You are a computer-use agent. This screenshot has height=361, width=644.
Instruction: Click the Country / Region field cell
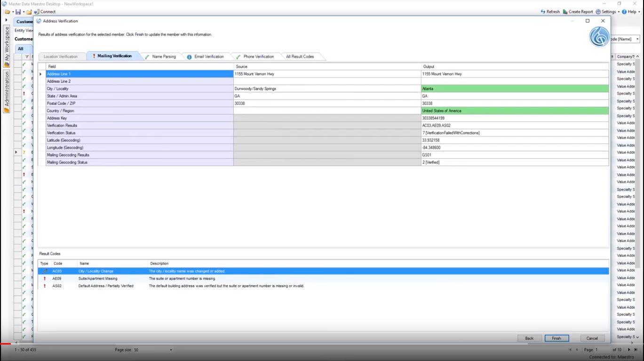139,111
